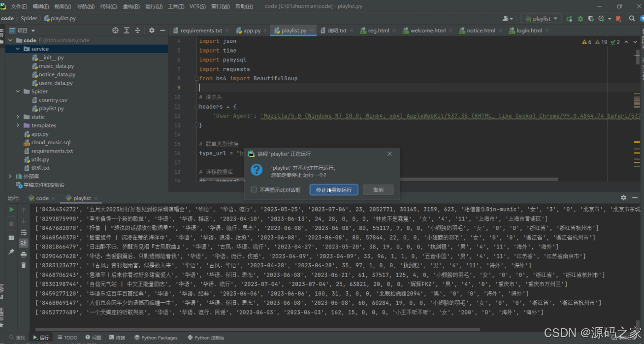Image resolution: width=644 pixels, height=344 pixels.
Task: Click the green Rerun play icon in the run panel
Action: point(11,210)
